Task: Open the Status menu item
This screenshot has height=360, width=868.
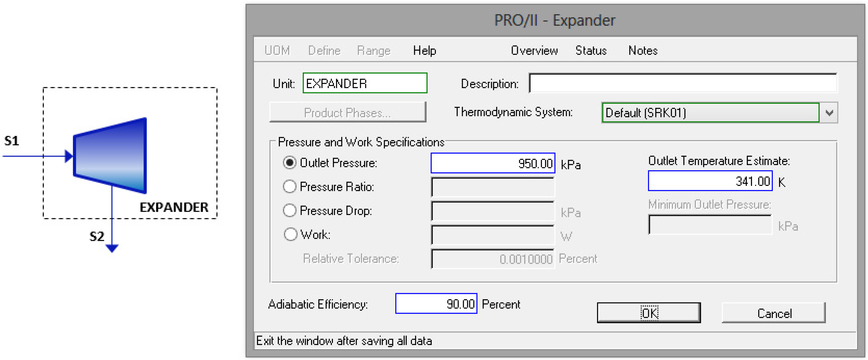Action: pos(591,50)
